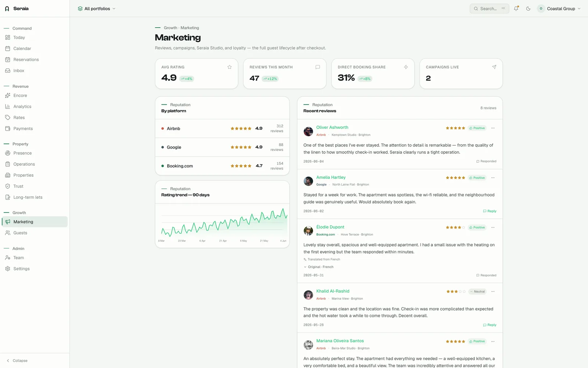Viewport: 588px width, 368px height.
Task: Expand the Original · French text
Action: pos(319,267)
